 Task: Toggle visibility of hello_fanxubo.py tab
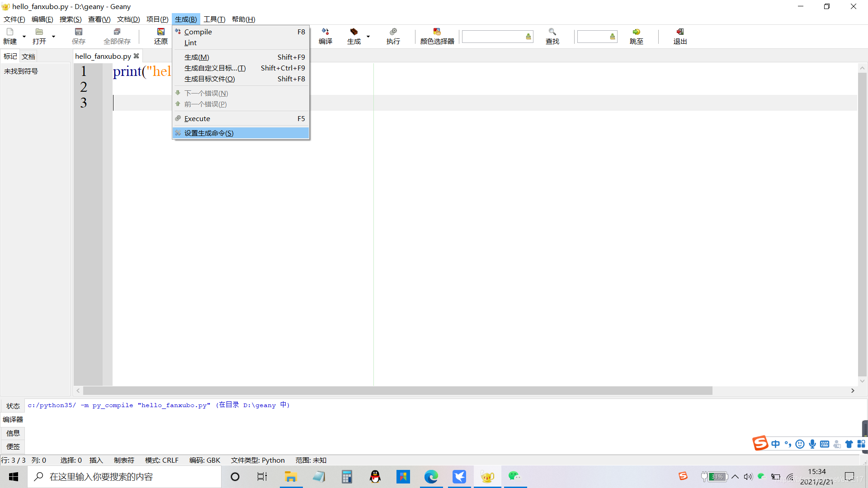tap(136, 56)
